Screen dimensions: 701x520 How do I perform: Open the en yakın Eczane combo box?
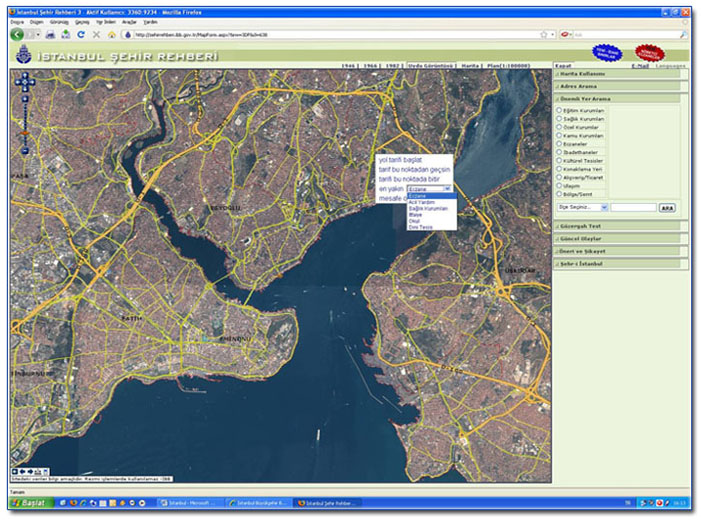(x=429, y=189)
